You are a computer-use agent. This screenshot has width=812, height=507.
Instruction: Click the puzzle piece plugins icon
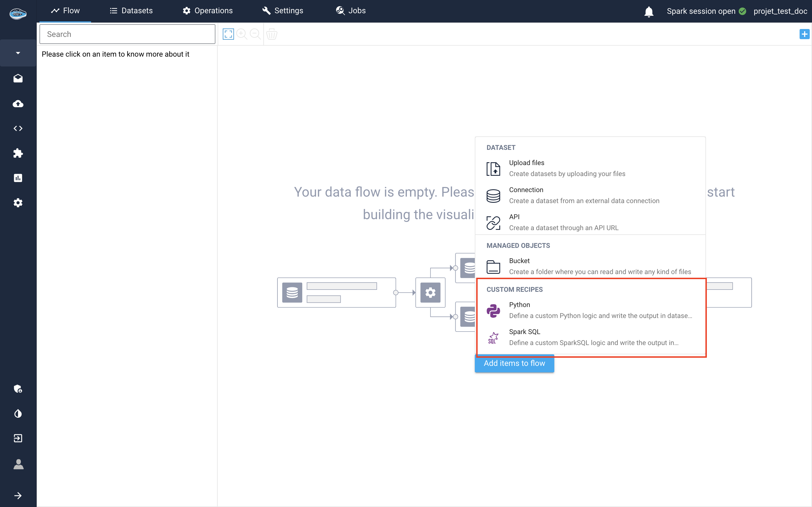pos(18,153)
